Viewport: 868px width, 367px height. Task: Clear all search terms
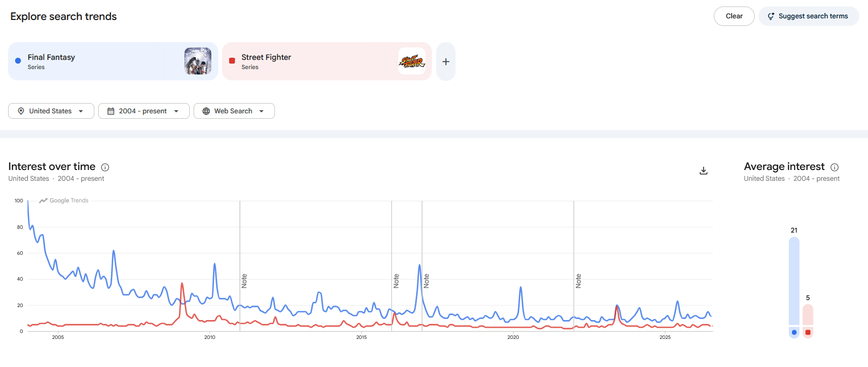point(734,16)
